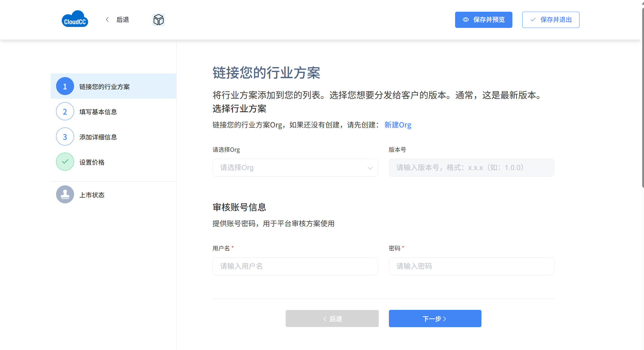The height and width of the screenshot is (350, 644).
Task: Click the Org dropdown arrow chevron
Action: coord(370,168)
